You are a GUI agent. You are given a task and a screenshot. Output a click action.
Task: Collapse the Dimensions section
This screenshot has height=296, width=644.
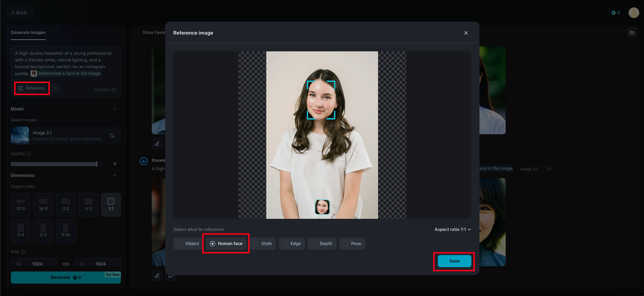[x=114, y=176]
